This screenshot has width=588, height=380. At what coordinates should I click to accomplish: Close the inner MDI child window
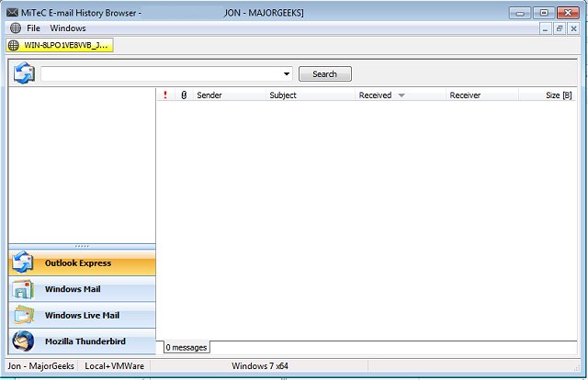[573, 28]
